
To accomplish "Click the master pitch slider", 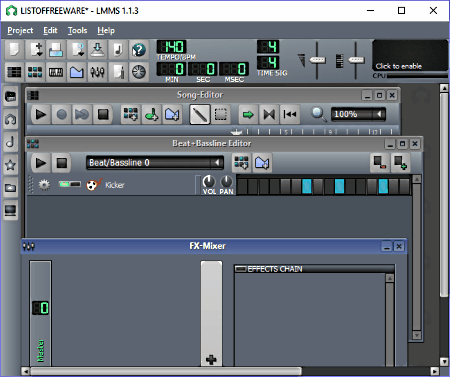I will 356,60.
